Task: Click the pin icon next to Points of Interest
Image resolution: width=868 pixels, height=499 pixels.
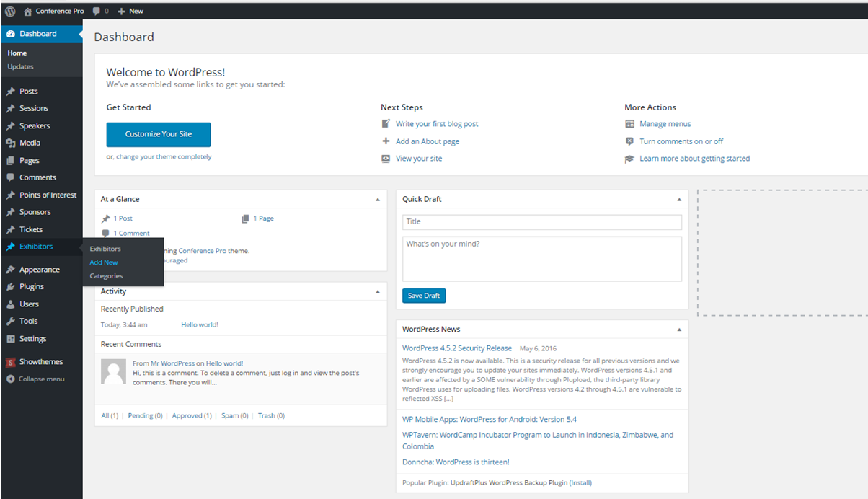Action: (10, 195)
